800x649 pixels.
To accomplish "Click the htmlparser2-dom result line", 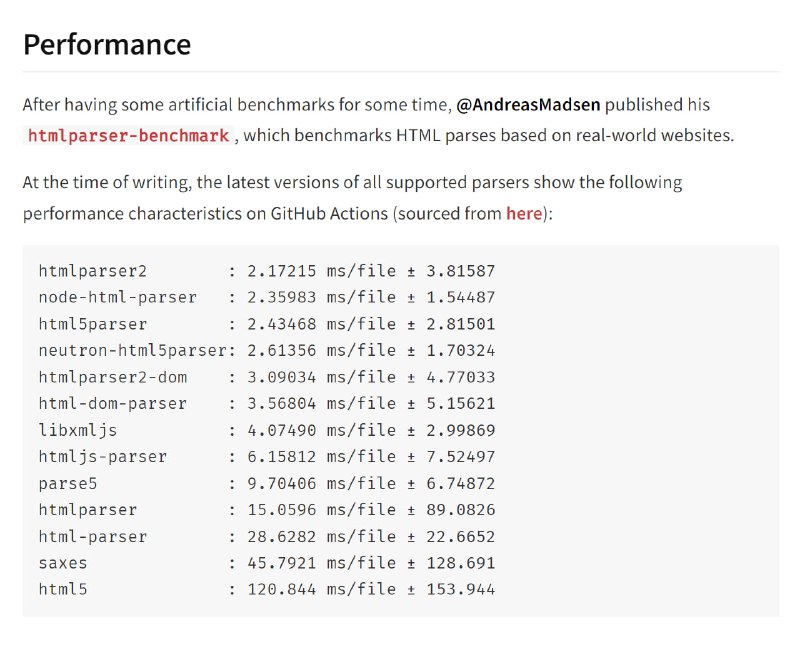I will [x=267, y=377].
